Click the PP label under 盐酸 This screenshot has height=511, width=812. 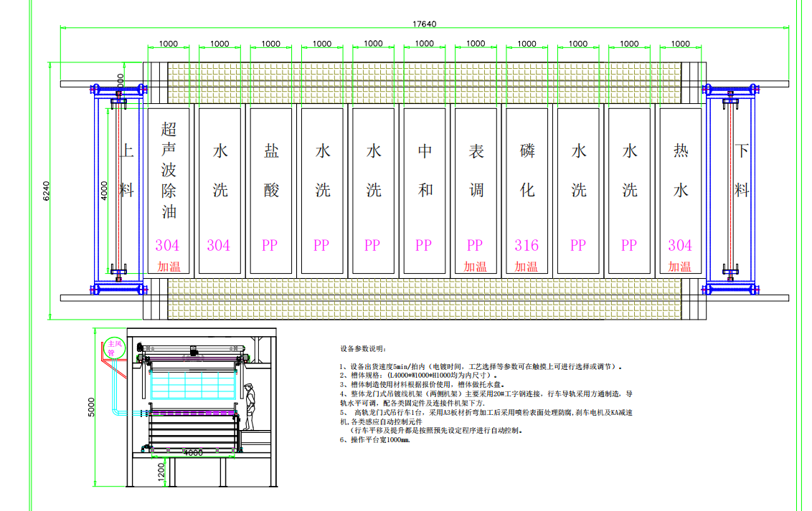pyautogui.click(x=270, y=245)
